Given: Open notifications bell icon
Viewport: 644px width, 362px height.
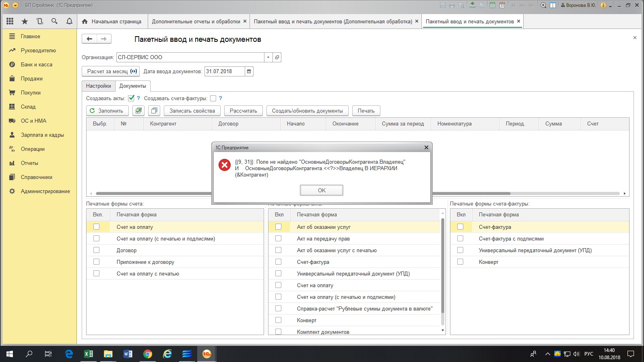Looking at the screenshot, I should pos(69,21).
